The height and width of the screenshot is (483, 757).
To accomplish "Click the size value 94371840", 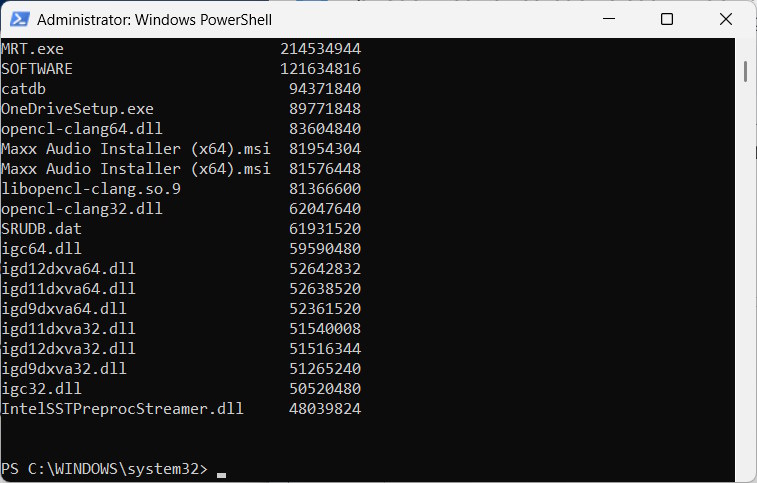I will pyautogui.click(x=325, y=89).
